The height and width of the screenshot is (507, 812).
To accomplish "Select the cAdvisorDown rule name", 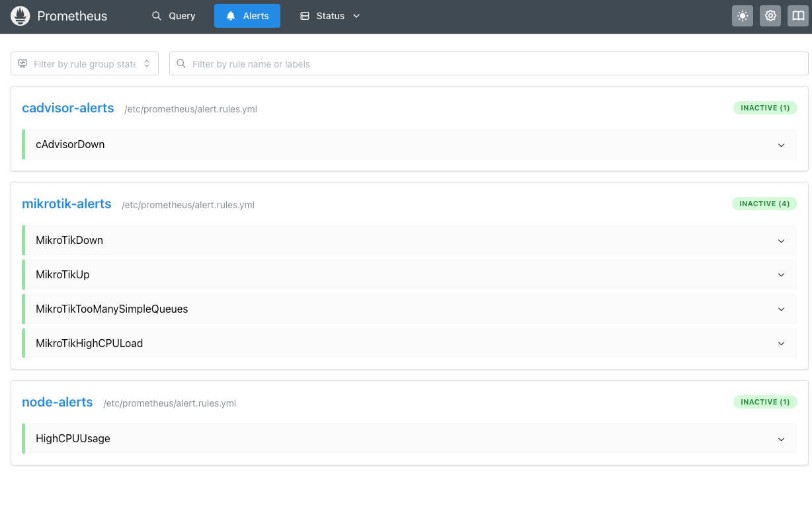I will point(70,144).
